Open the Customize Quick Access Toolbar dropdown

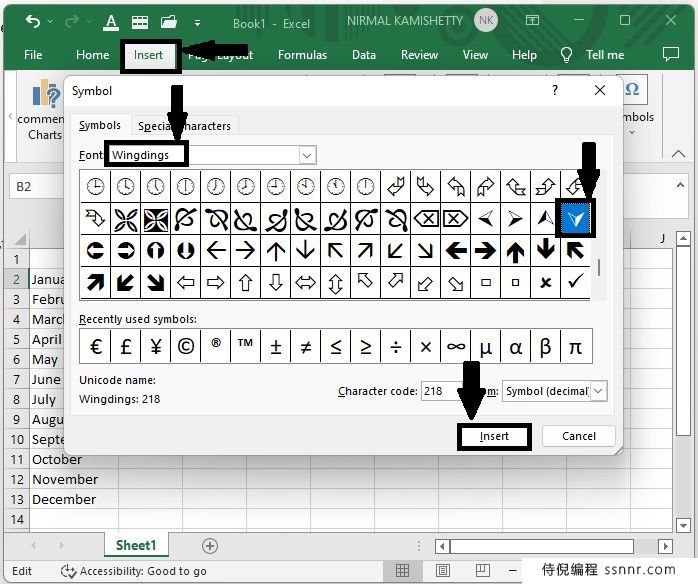[x=197, y=22]
